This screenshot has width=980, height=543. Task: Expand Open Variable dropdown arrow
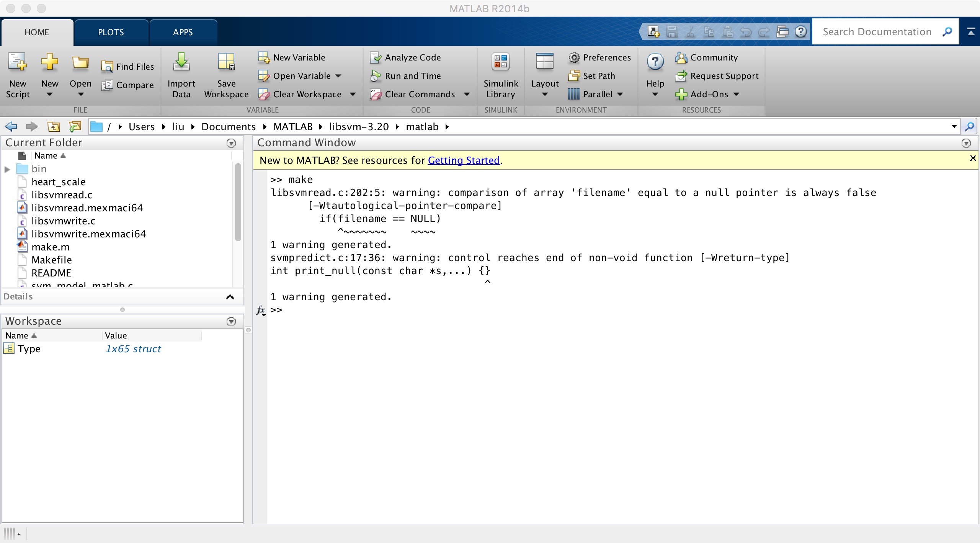[338, 76]
